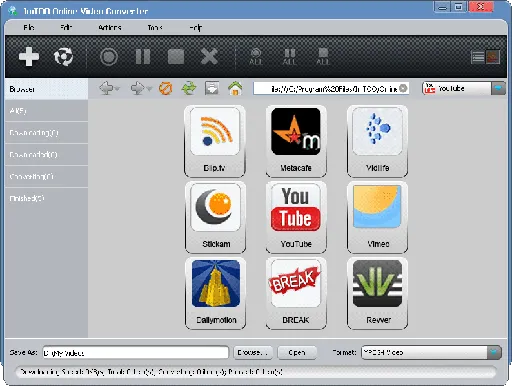Image resolution: width=512 pixels, height=386 pixels.
Task: Show the Downloading list in the sidebar
Action: (46, 133)
